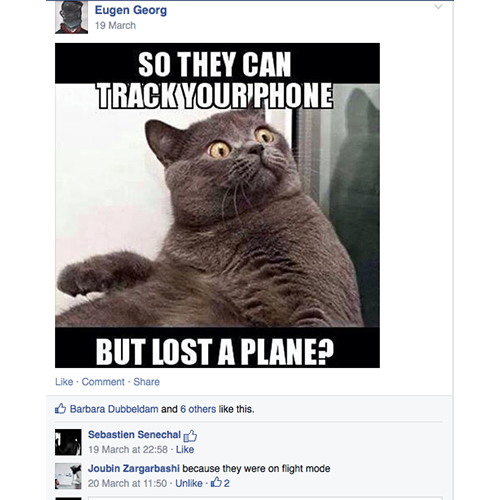Click Eugen Georg's profile picture

(x=71, y=17)
